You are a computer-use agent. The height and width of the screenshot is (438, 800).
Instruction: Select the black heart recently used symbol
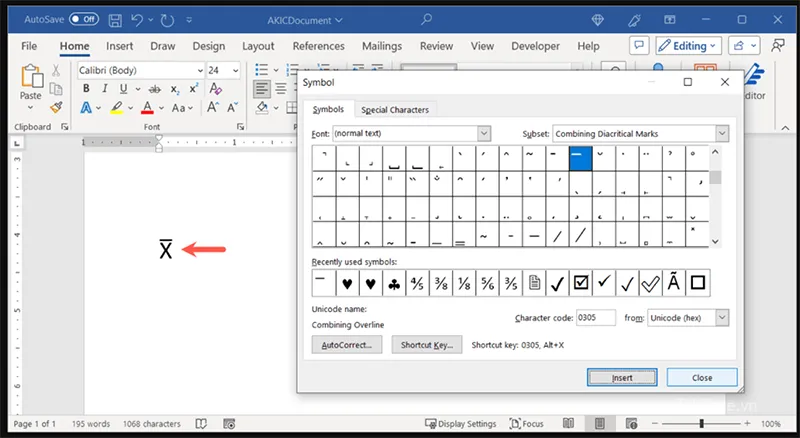click(x=347, y=283)
